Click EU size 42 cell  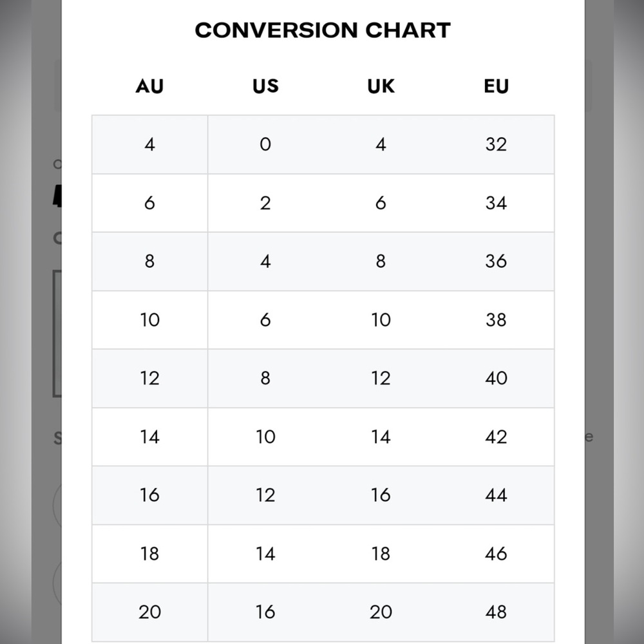pyautogui.click(x=496, y=437)
